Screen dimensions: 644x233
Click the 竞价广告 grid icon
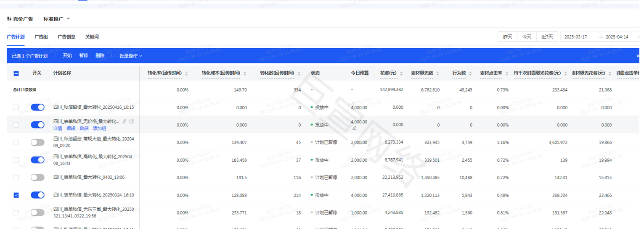click(x=9, y=19)
